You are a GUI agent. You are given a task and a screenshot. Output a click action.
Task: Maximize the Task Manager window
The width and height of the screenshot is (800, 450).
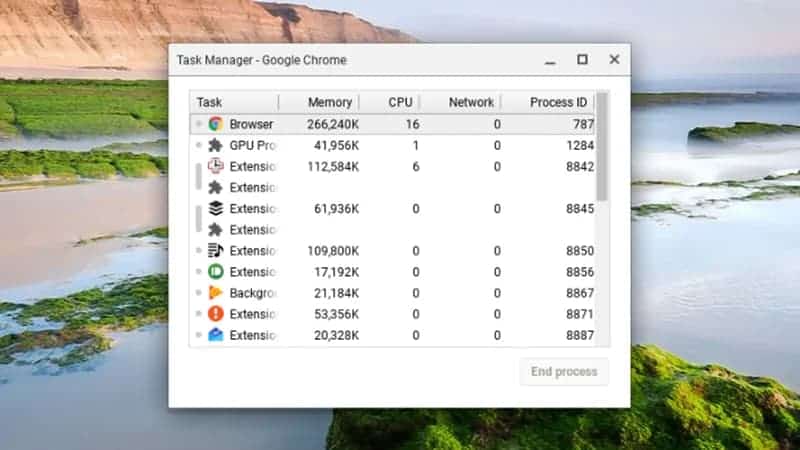click(582, 60)
